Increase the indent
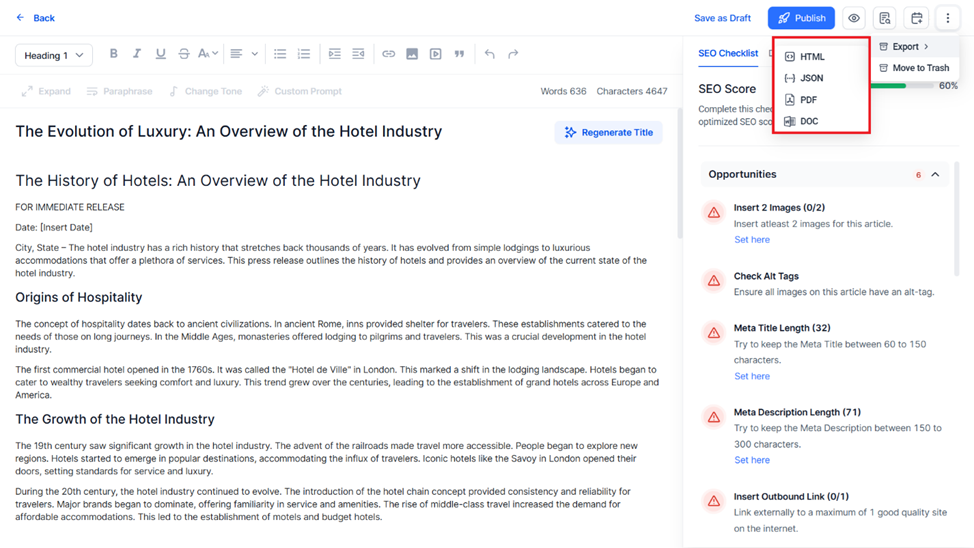The width and height of the screenshot is (974, 548). pyautogui.click(x=335, y=54)
